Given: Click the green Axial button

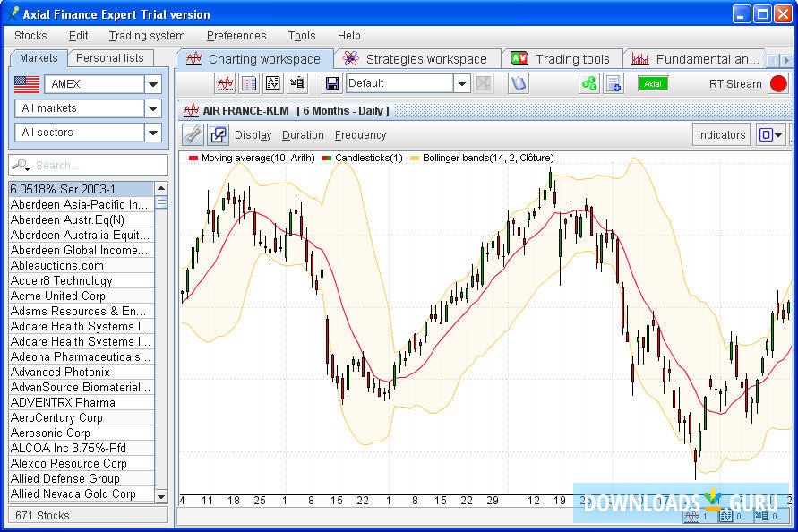Looking at the screenshot, I should pyautogui.click(x=653, y=83).
